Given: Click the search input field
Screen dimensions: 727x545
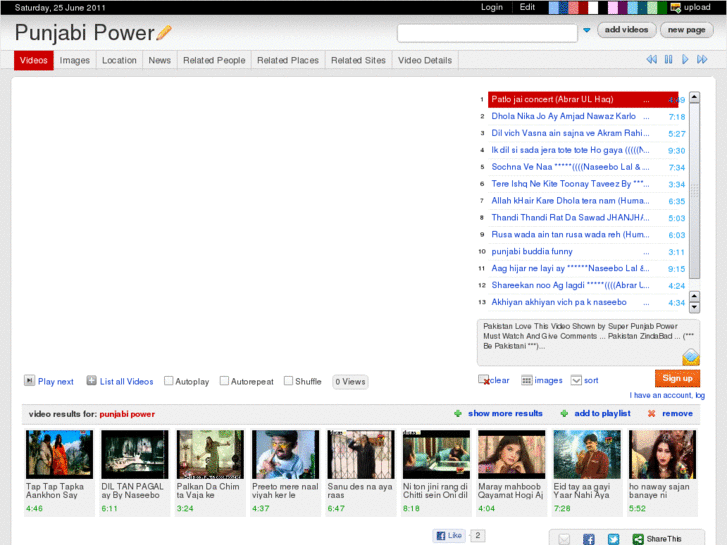Looking at the screenshot, I should [x=487, y=33].
